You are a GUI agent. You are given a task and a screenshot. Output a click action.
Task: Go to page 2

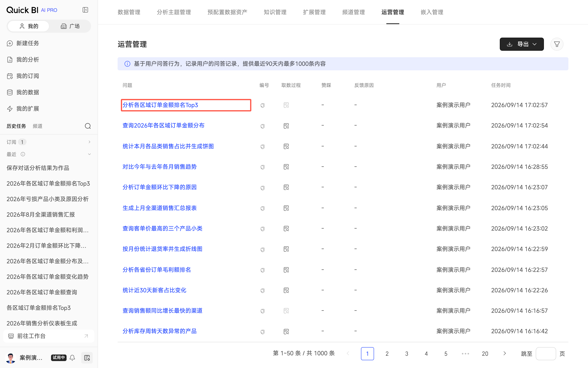coord(387,354)
